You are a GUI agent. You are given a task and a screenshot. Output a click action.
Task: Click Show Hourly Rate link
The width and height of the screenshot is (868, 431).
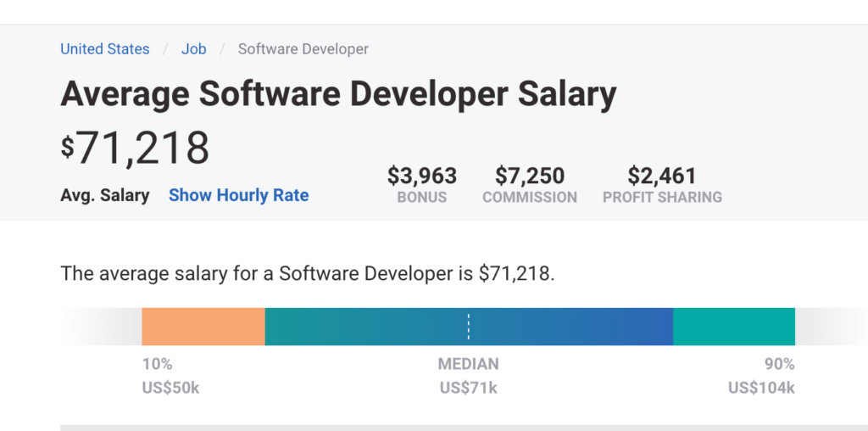(238, 195)
